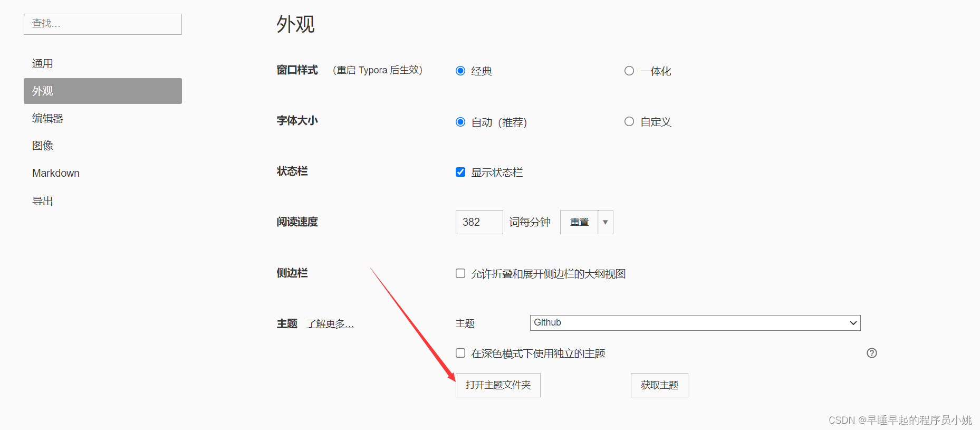
Task: Open the 了解更多 theme link
Action: pos(330,323)
